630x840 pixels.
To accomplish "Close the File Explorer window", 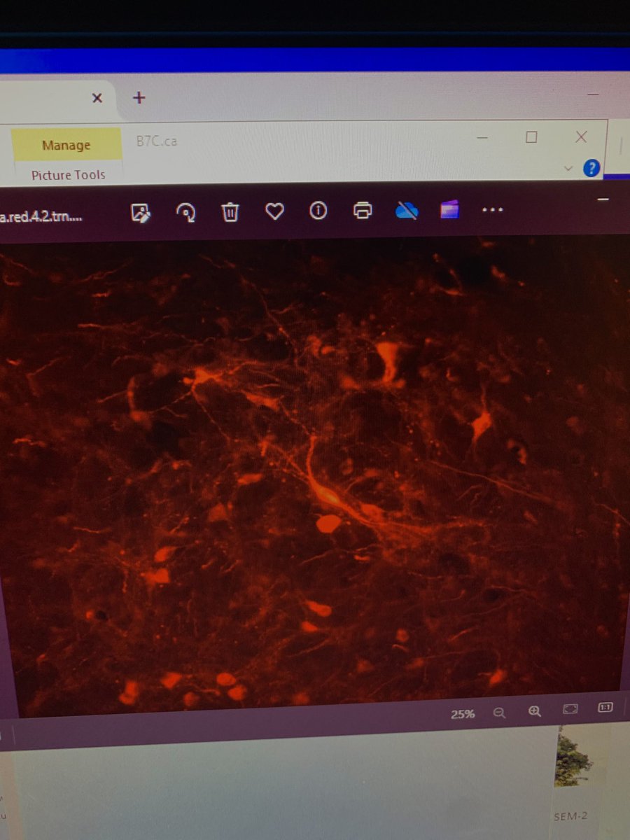I will [581, 136].
